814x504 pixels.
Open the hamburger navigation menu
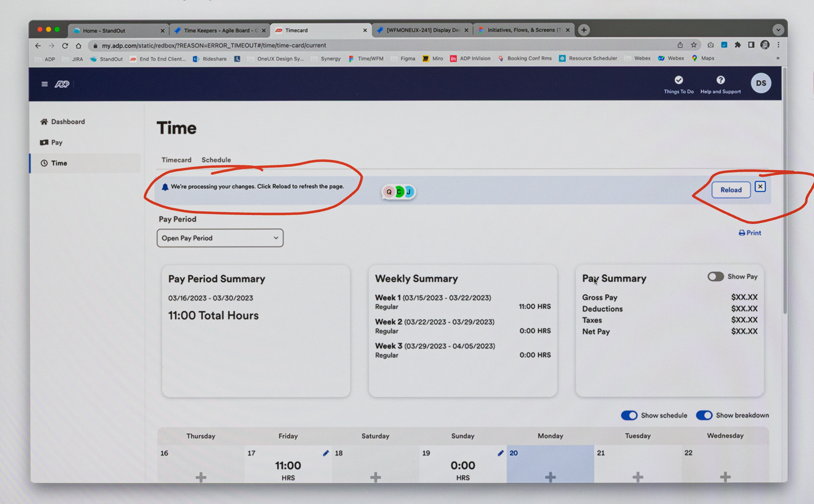pos(44,84)
